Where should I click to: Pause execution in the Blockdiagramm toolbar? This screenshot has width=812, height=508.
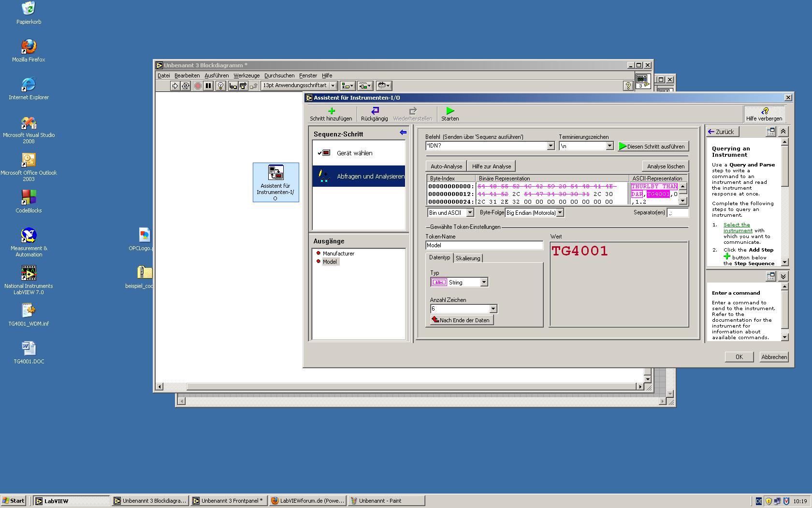[x=208, y=86]
